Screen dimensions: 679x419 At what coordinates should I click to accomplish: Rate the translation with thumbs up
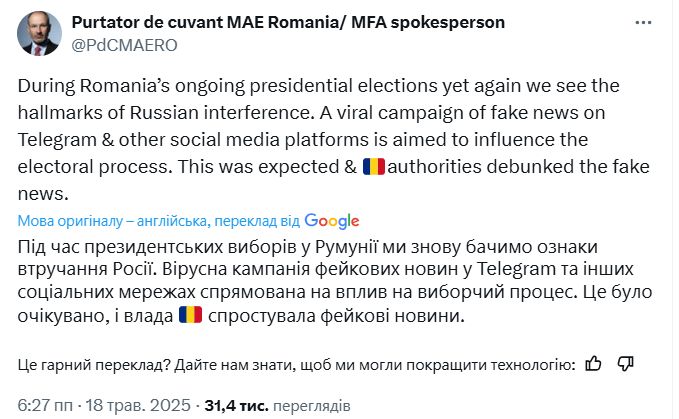[593, 364]
